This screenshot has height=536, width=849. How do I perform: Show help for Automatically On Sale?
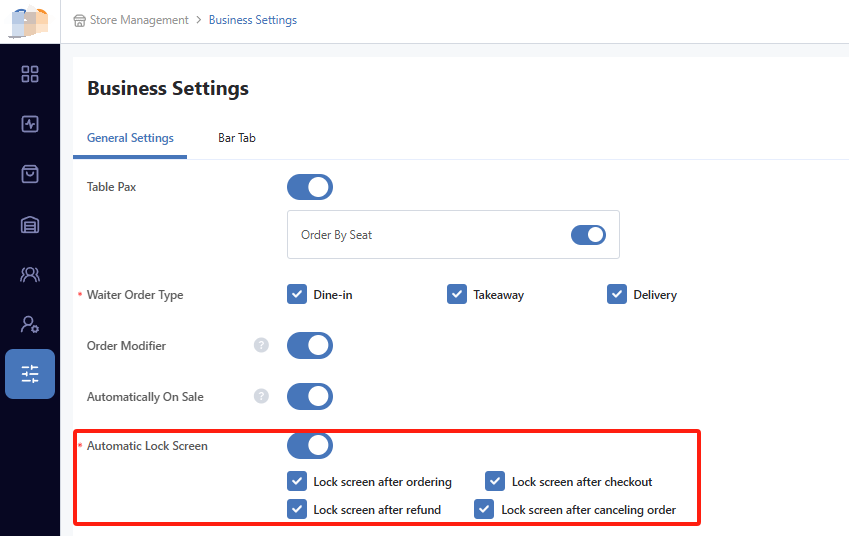tap(261, 396)
